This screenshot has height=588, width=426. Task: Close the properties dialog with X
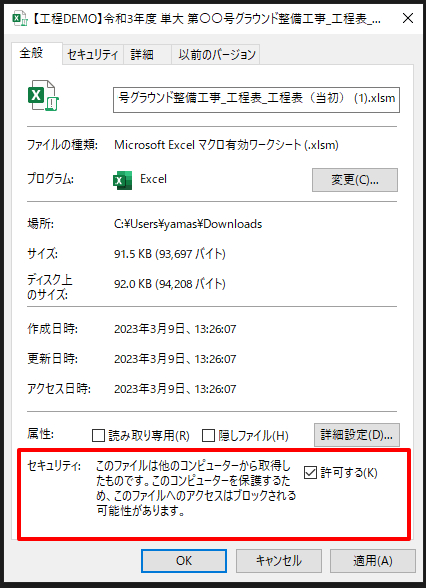coord(408,18)
